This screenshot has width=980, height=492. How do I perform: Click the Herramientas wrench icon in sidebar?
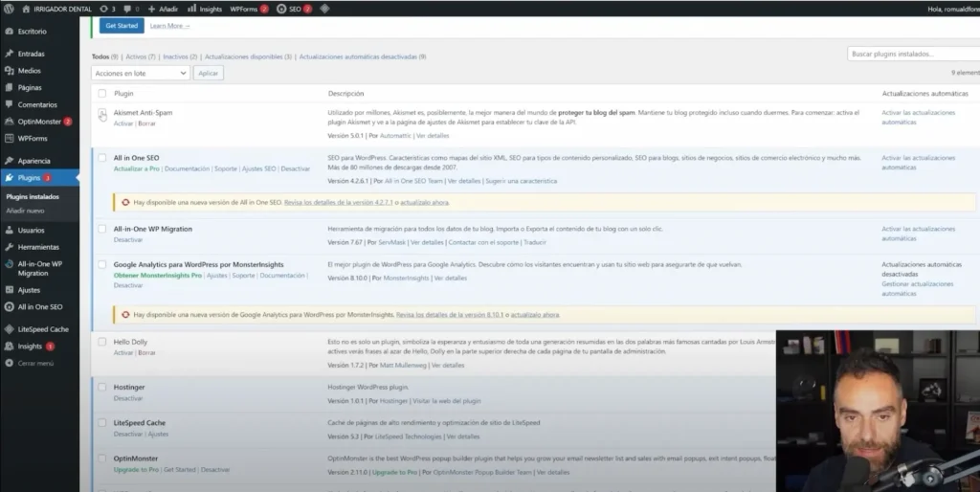pyautogui.click(x=9, y=247)
